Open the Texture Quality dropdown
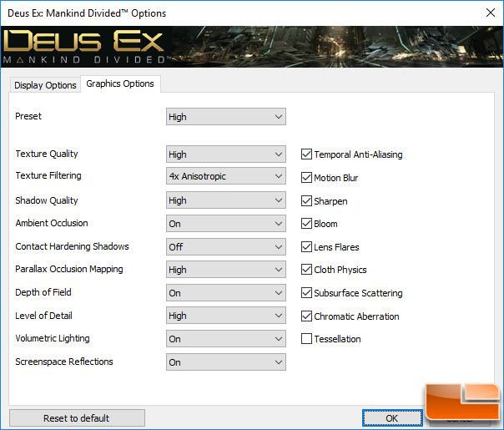 225,154
